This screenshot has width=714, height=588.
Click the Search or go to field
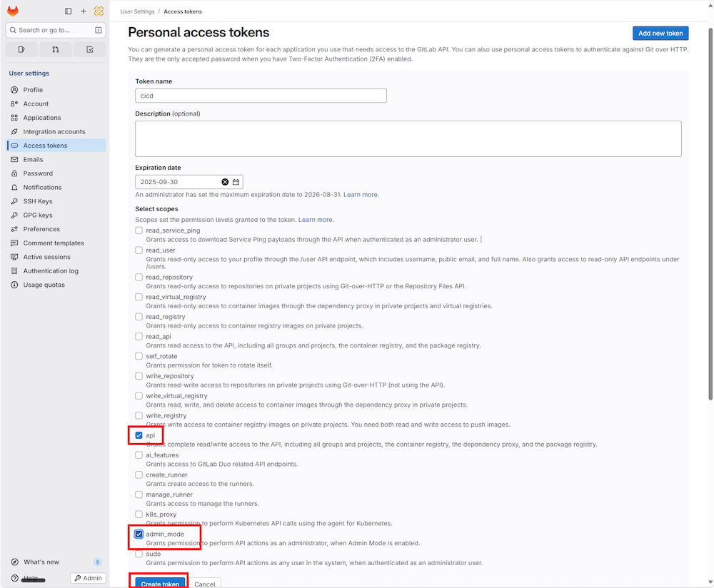[x=56, y=30]
